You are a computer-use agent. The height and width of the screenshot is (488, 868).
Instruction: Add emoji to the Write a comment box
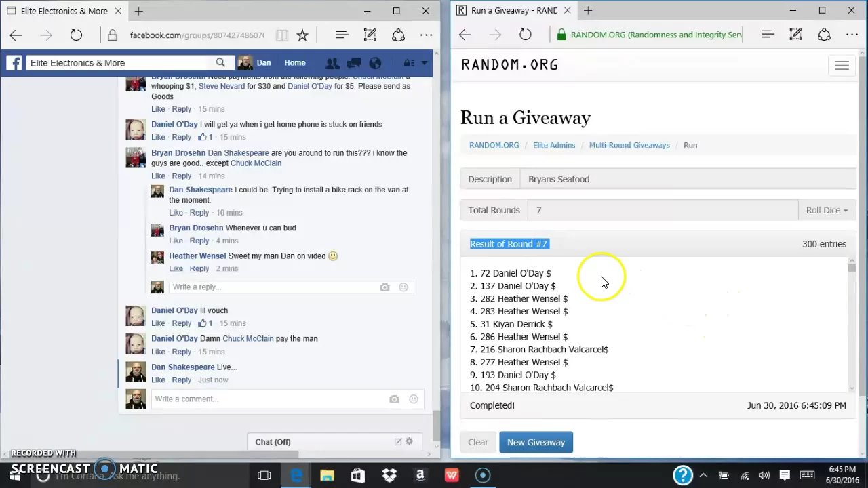[413, 399]
